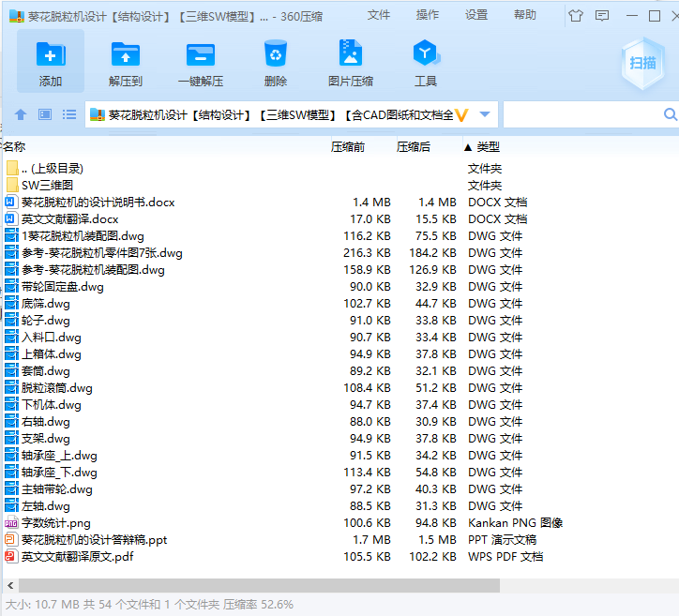This screenshot has width=679, height=616.
Task: Click the 360压缩 app icon in title bar
Action: point(17,17)
